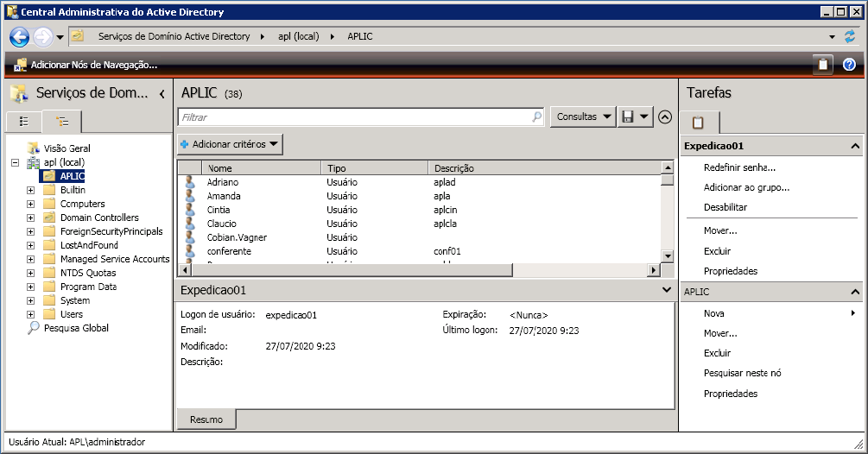Click the user icon beside Claucio
This screenshot has width=868, height=454.
click(190, 224)
